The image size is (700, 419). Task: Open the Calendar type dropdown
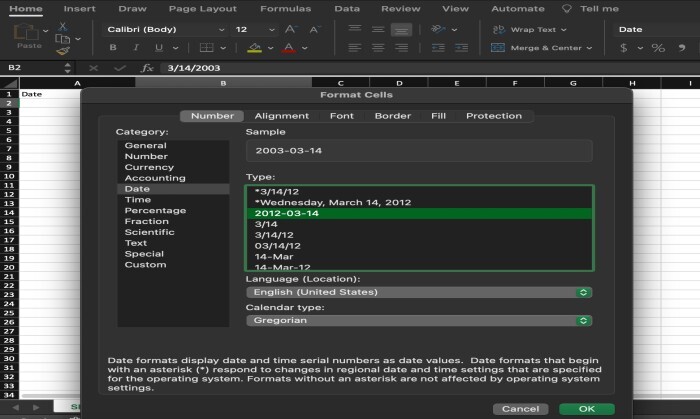[418, 320]
